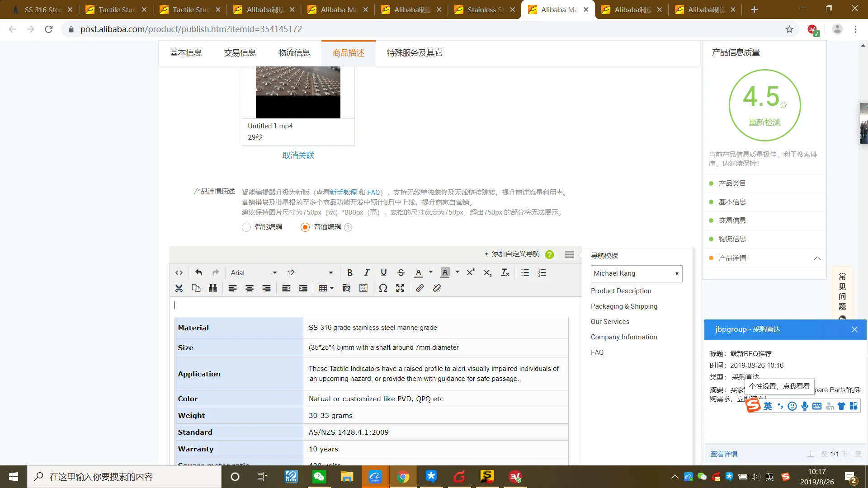The width and height of the screenshot is (868, 488).
Task: Open Michael Kang navigation template dropdown
Action: [636, 273]
